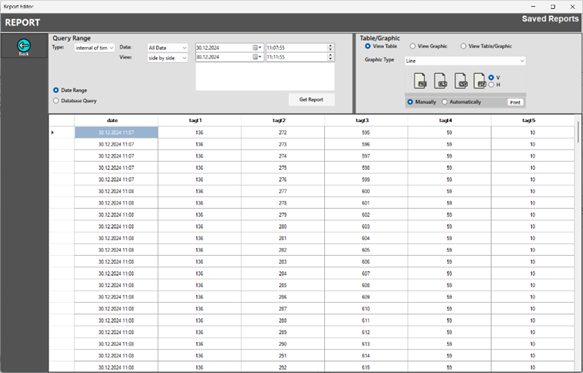Decrease start time 11:07:55 with down arrow
Viewport: 583px width, 373px height.
(x=331, y=49)
